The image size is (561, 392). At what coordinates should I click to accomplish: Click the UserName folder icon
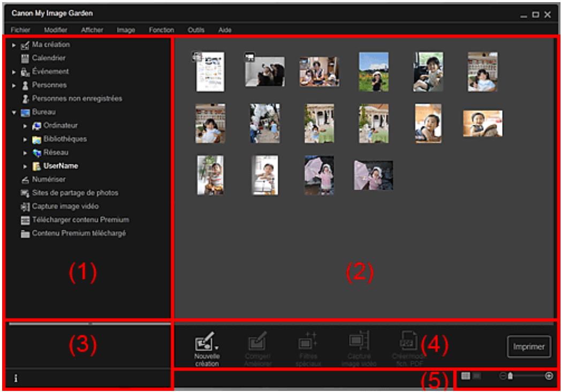tap(36, 167)
